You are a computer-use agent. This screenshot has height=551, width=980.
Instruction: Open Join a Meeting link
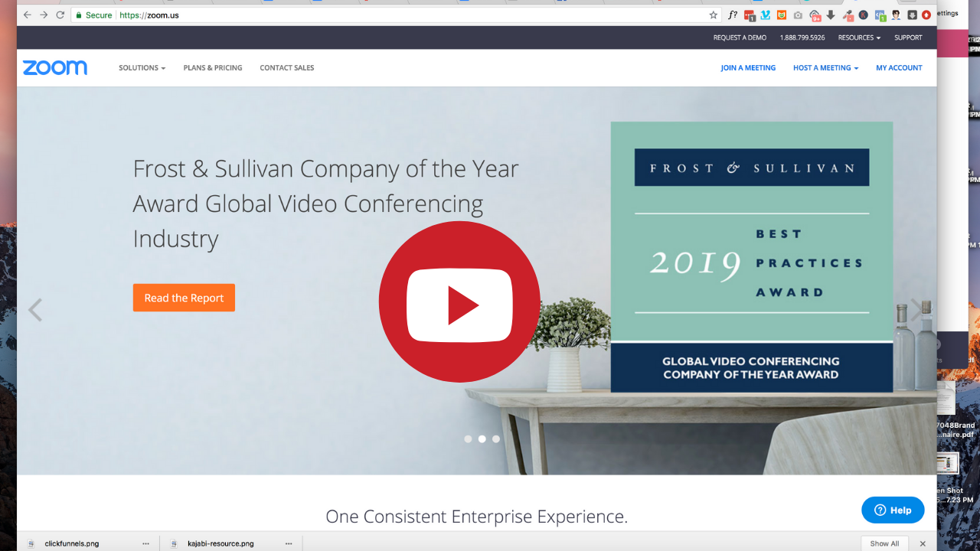(x=748, y=68)
